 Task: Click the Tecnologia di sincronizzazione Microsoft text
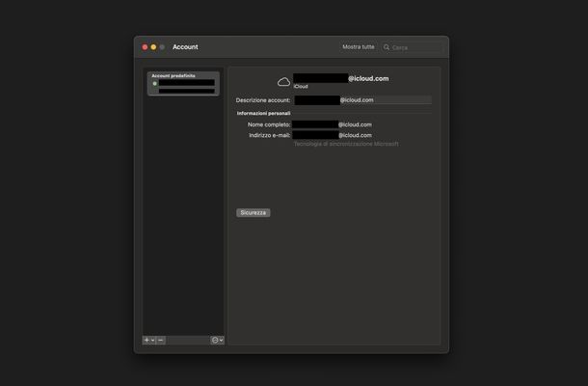(x=346, y=144)
